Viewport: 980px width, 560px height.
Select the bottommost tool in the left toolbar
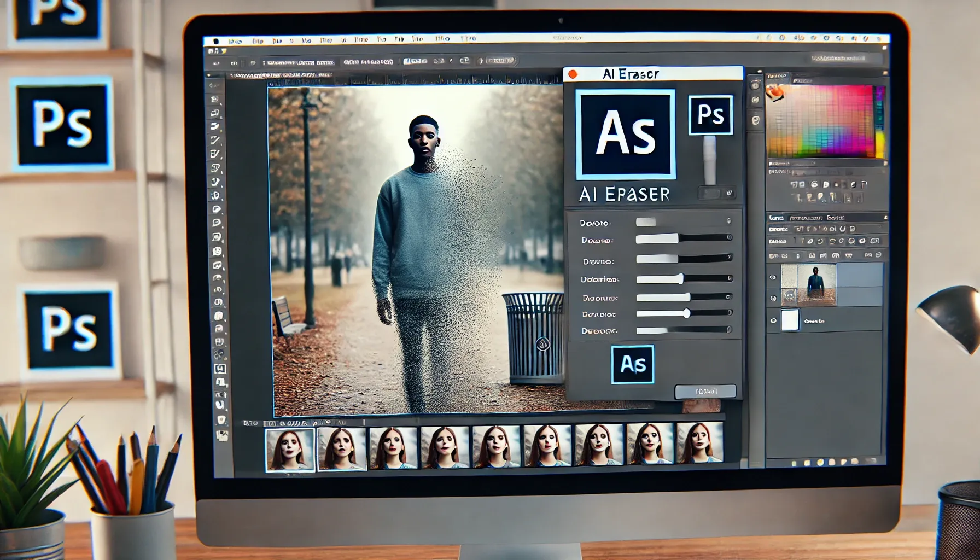[222, 435]
